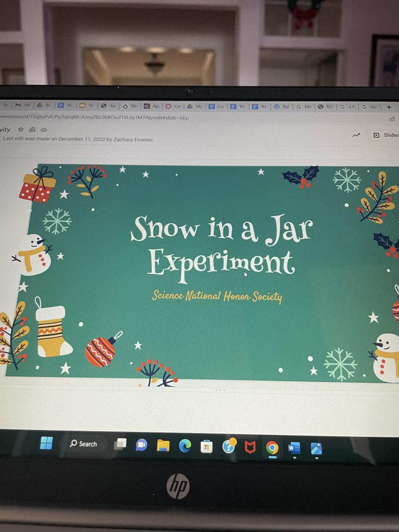Star the presentation with the star icon

click(21, 130)
